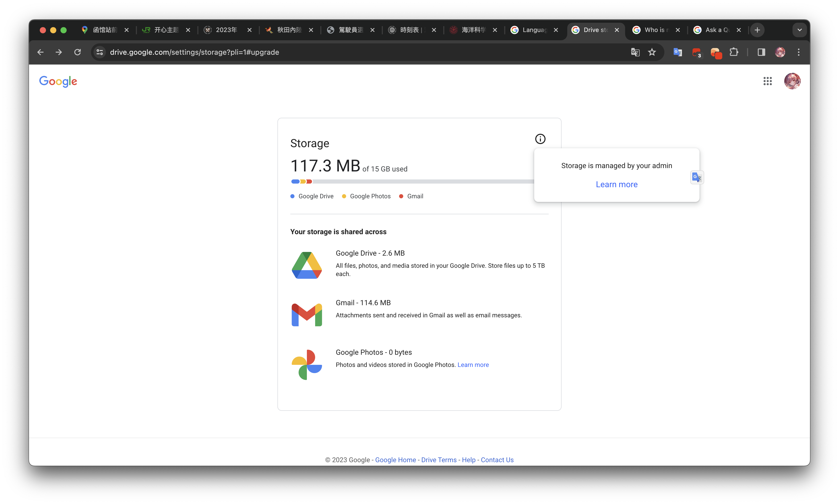839x504 pixels.
Task: Expand the tab search dropdown arrow
Action: pos(799,30)
